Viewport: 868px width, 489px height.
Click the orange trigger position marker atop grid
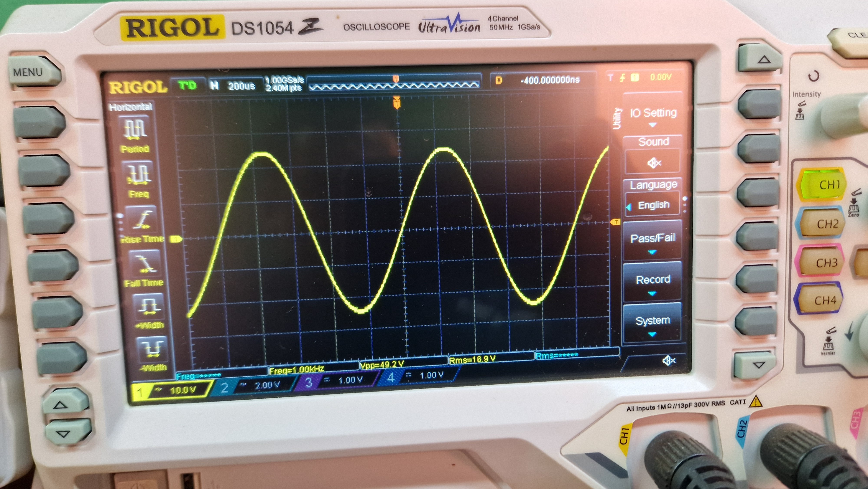tap(397, 102)
